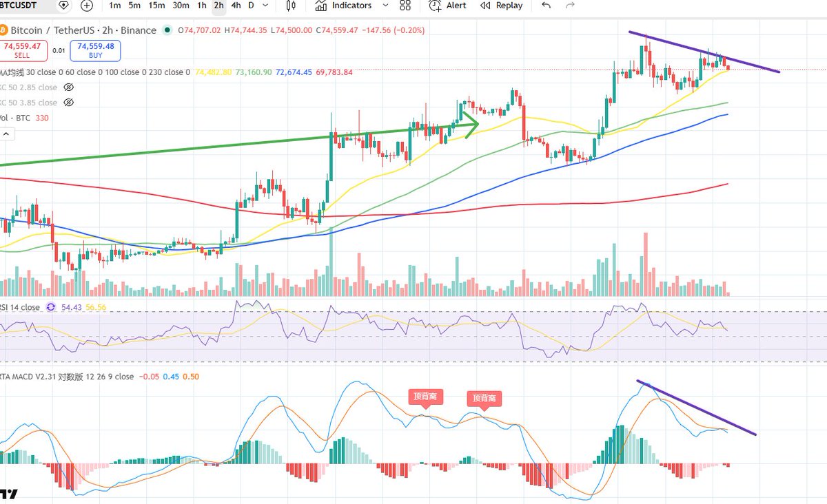
Task: Open the Indicators dialog
Action: [x=343, y=6]
